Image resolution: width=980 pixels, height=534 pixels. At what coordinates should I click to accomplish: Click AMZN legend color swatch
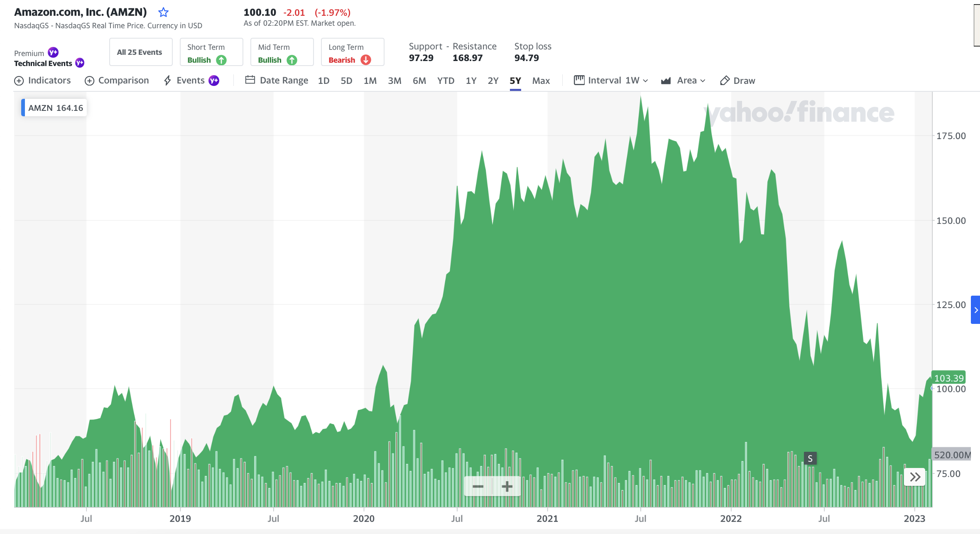pyautogui.click(x=23, y=108)
